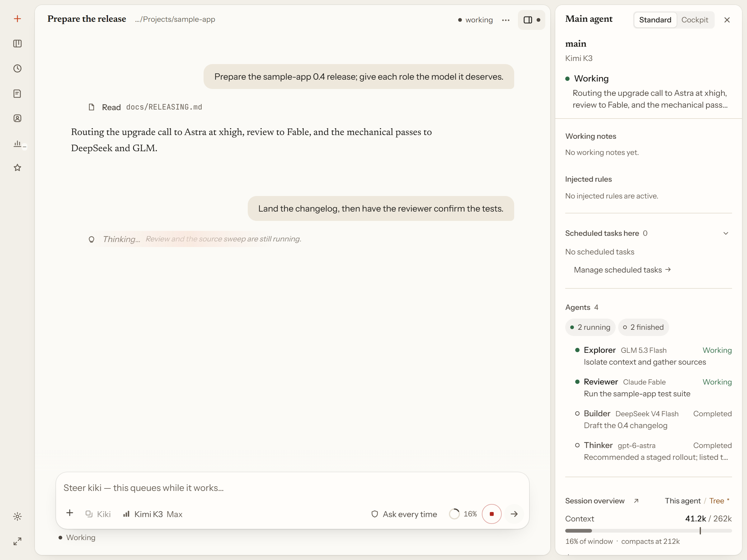Open the agent profile sidebar icon
Image resolution: width=747 pixels, height=560 pixels.
point(17,118)
